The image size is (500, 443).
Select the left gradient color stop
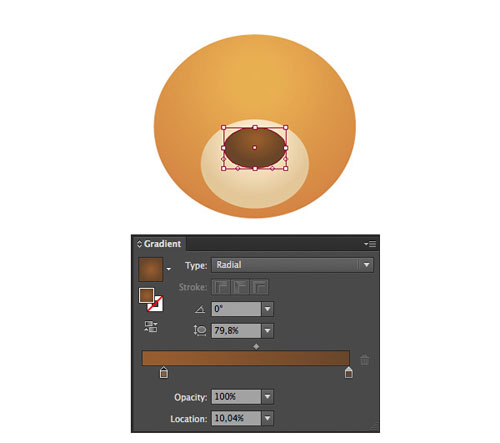164,372
